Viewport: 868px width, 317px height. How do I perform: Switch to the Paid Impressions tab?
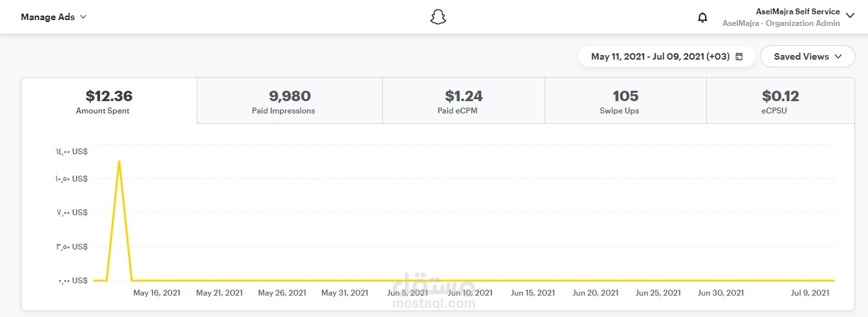(x=290, y=101)
